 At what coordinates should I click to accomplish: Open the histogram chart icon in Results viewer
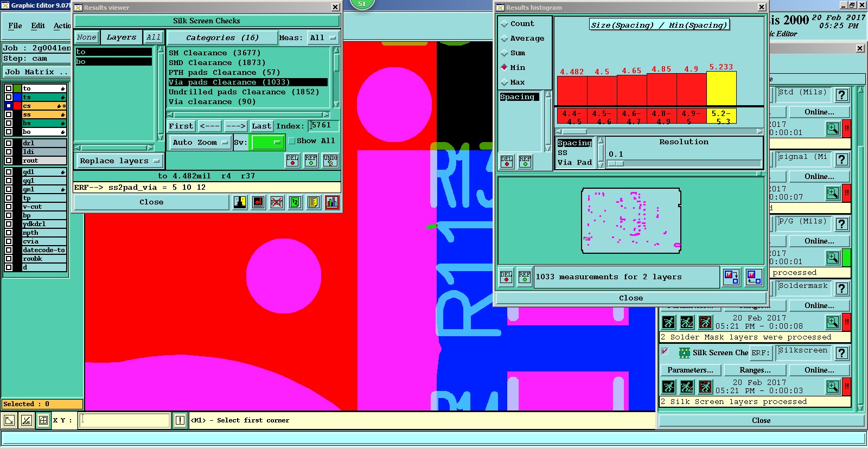[332, 202]
